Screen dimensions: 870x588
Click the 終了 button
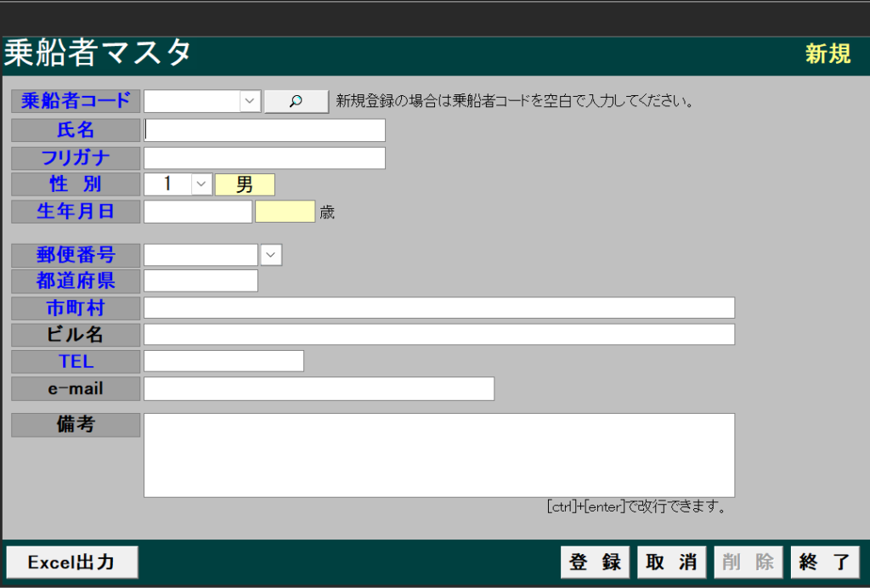824,562
